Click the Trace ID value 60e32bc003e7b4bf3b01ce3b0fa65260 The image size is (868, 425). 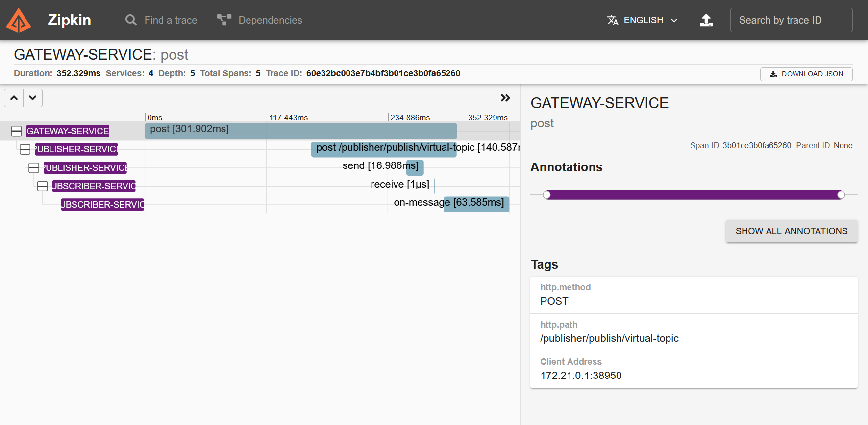click(383, 73)
